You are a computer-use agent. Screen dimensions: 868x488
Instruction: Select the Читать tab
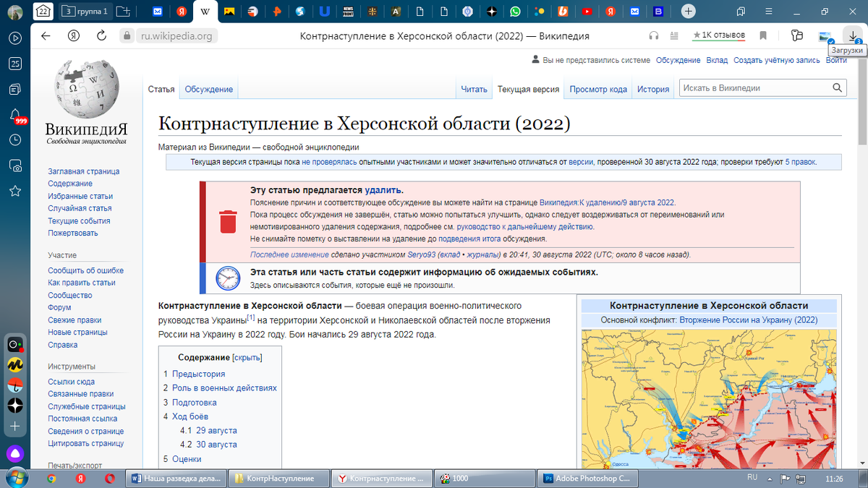tap(475, 90)
